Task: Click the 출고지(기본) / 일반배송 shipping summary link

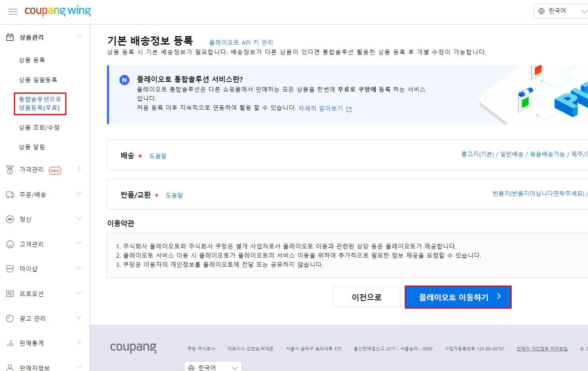Action: pyautogui.click(x=524, y=154)
